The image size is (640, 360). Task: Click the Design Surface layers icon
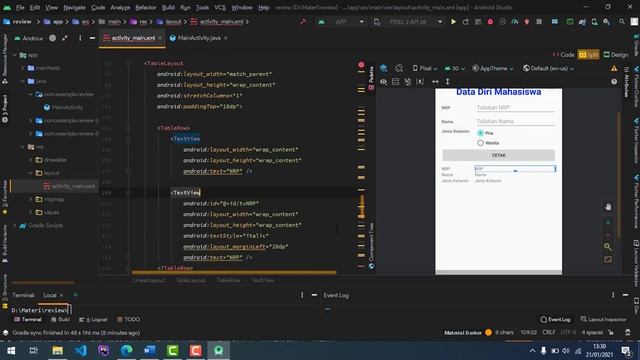[x=384, y=68]
